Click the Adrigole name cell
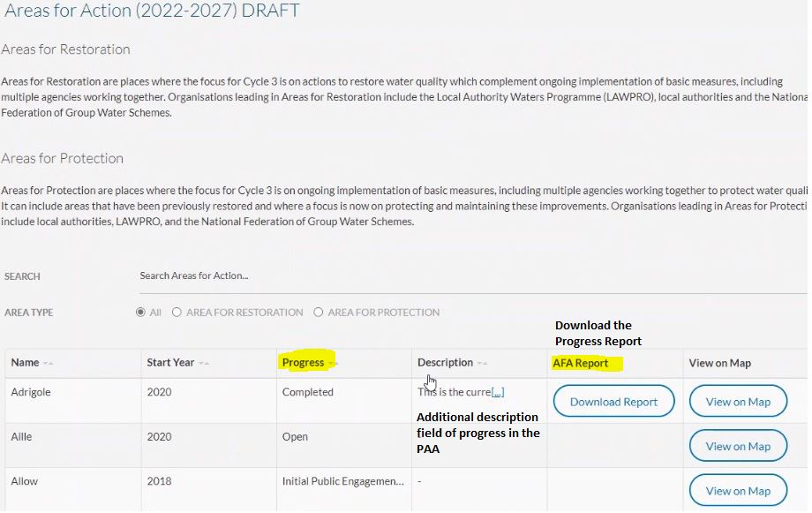812x513 pixels. (31, 393)
